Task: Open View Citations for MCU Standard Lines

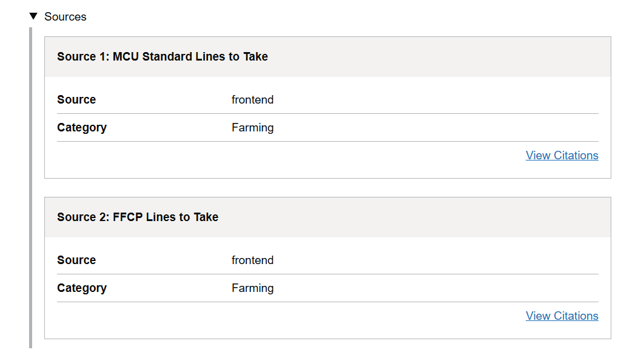Action: click(x=562, y=155)
